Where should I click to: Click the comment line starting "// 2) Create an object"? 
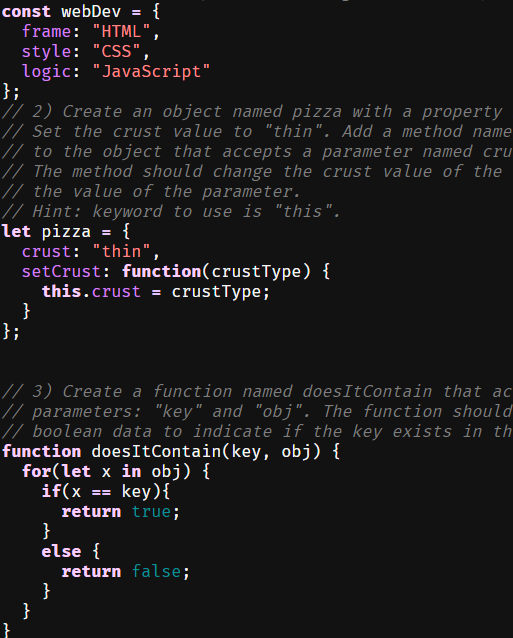(x=252, y=112)
